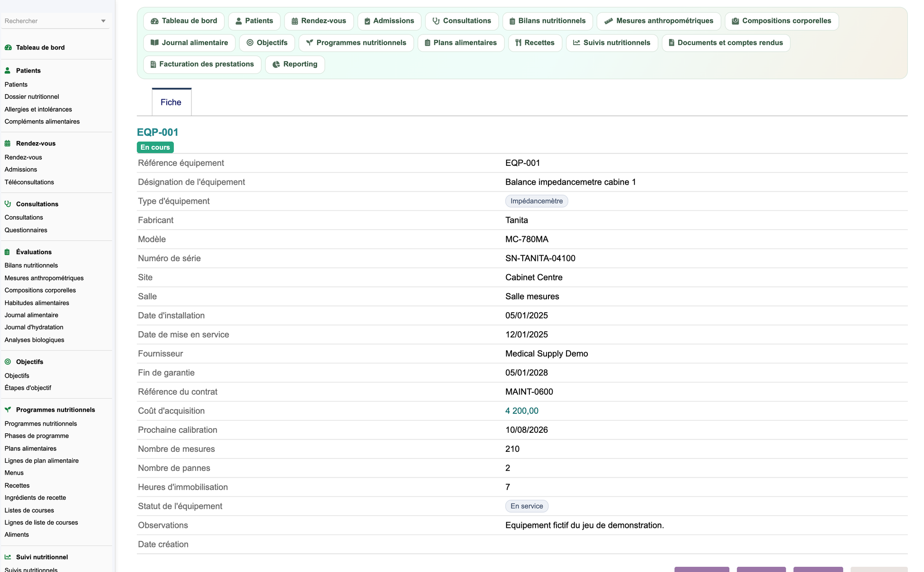
Task: Click the En service status badge
Action: tap(527, 506)
